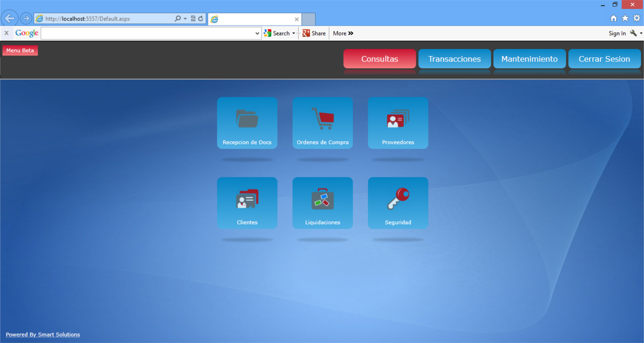644x343 pixels.
Task: Open the Google search box history dropdown
Action: pos(257,33)
